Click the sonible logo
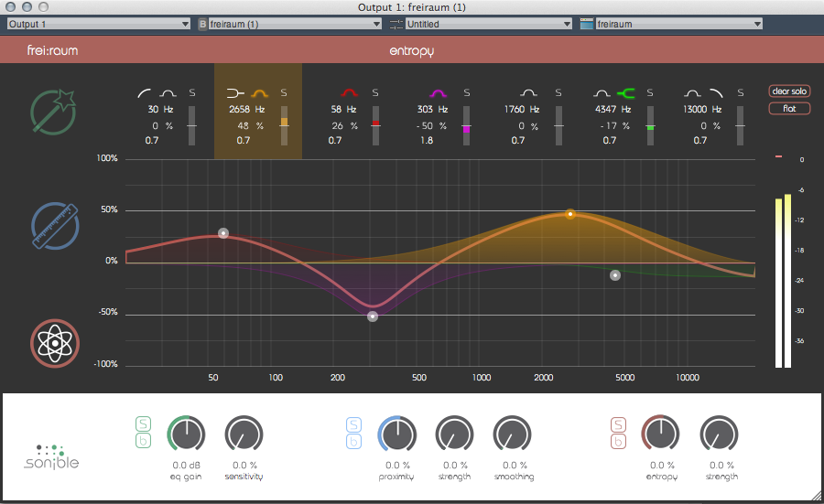824x504 pixels. (x=51, y=457)
